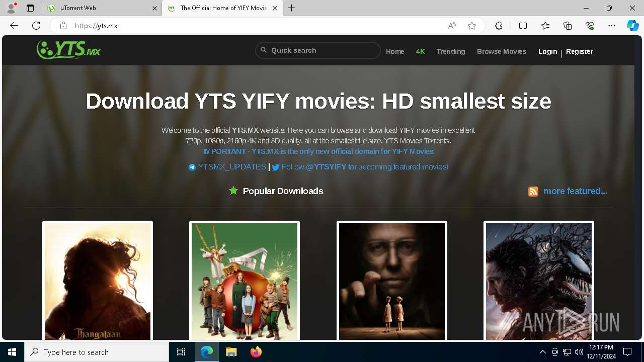Open Browse Movies
This screenshot has height=362, width=644.
pos(502,51)
